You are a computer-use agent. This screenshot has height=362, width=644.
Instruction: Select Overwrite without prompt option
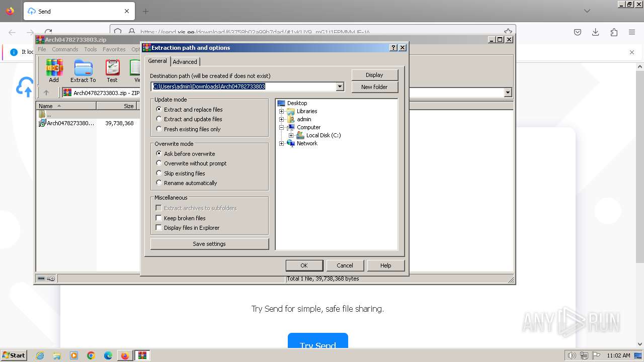tap(192, 163)
